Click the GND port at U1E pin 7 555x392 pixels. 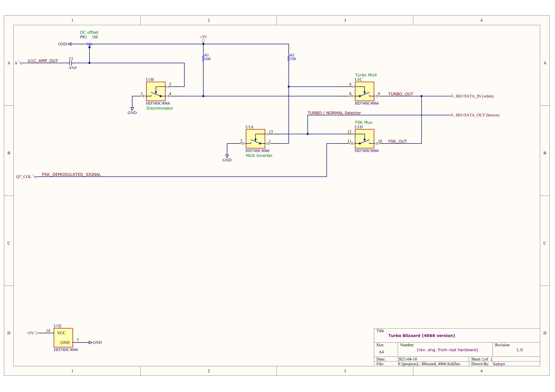pyautogui.click(x=96, y=343)
